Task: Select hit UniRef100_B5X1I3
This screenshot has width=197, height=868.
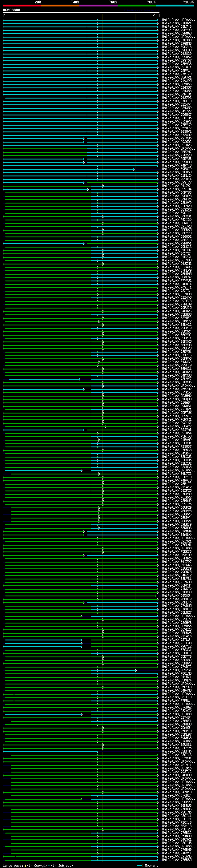Action: coord(177,826)
